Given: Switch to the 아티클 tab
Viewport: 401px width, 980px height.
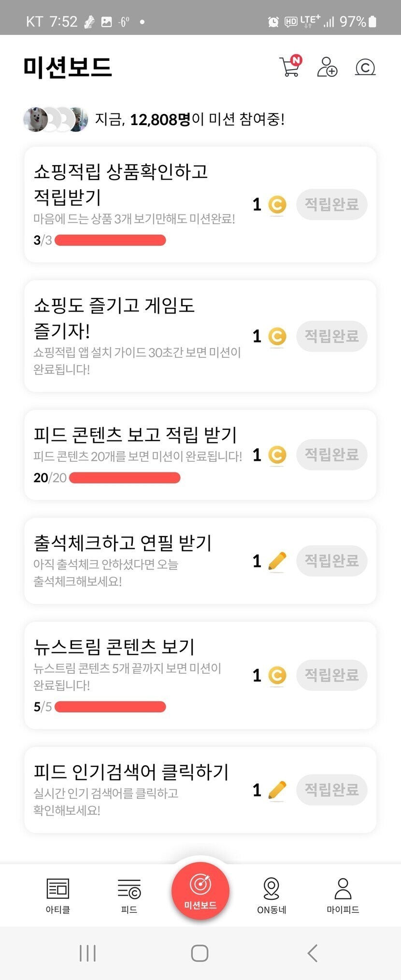Looking at the screenshot, I should [x=58, y=895].
